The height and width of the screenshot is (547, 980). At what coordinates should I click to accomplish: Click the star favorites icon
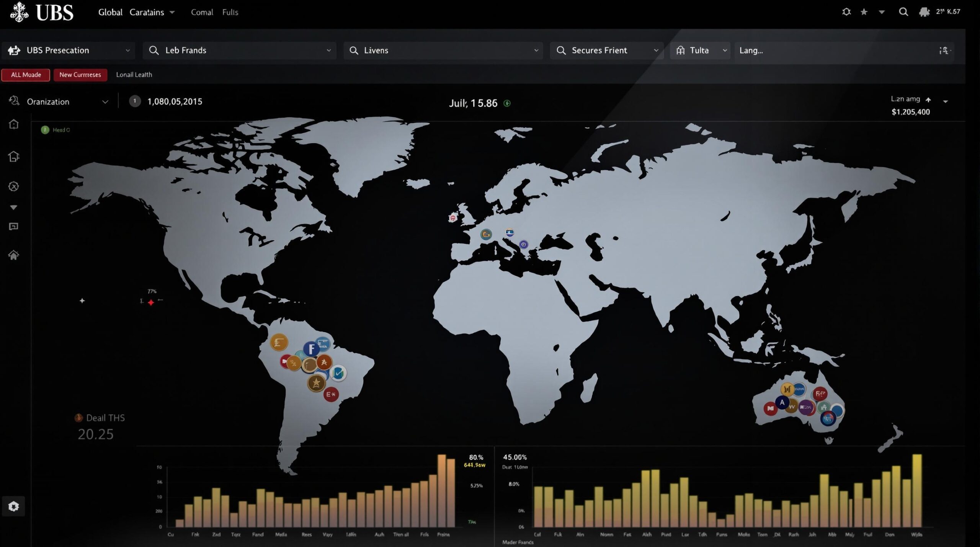point(864,12)
